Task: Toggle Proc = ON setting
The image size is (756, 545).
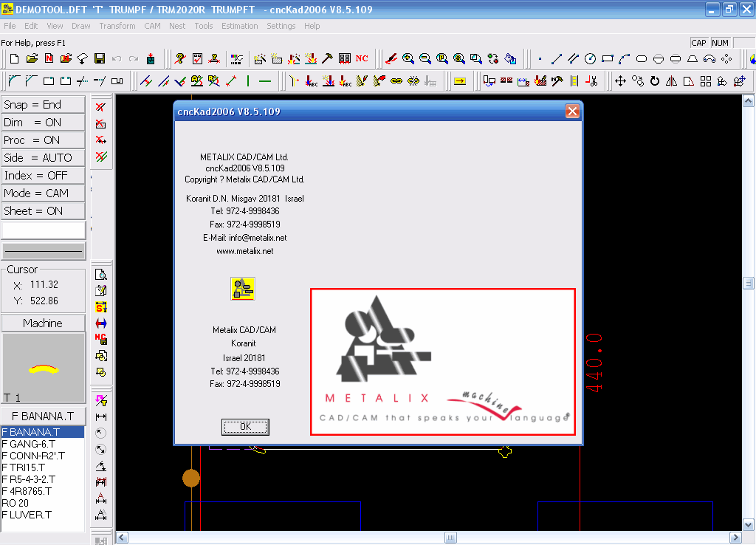Action: pos(43,140)
